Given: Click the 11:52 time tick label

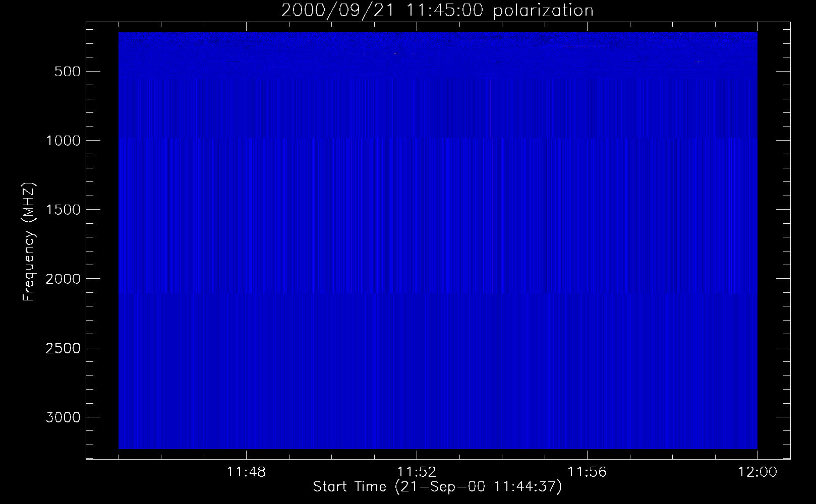Looking at the screenshot, I should 417,473.
